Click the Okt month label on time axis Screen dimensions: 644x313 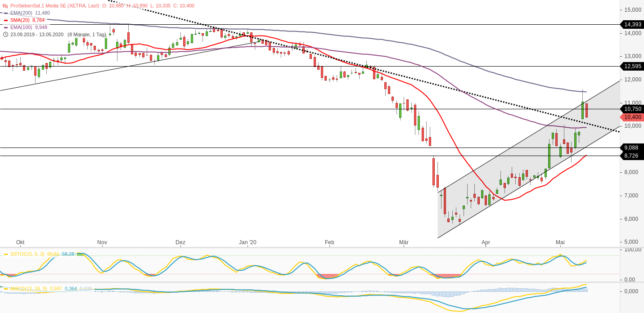20,242
